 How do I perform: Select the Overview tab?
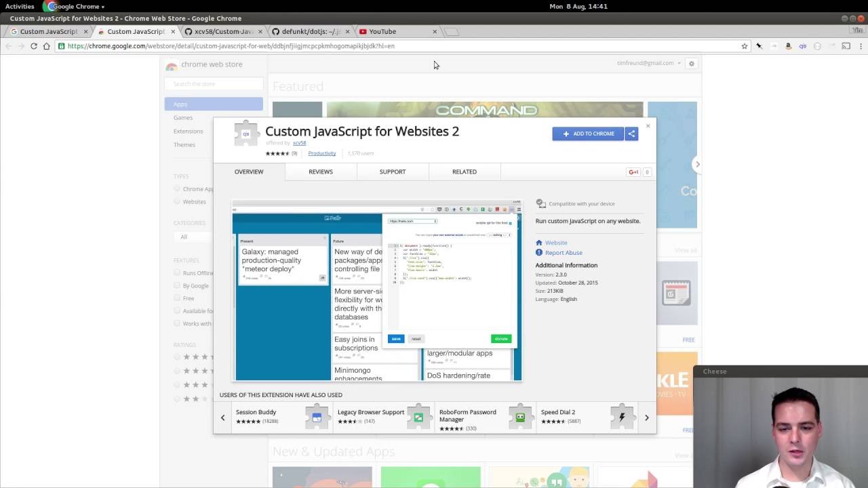coord(249,171)
